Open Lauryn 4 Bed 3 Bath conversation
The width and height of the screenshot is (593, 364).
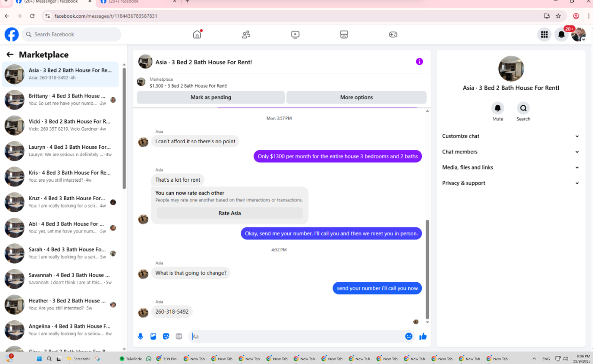pyautogui.click(x=60, y=151)
